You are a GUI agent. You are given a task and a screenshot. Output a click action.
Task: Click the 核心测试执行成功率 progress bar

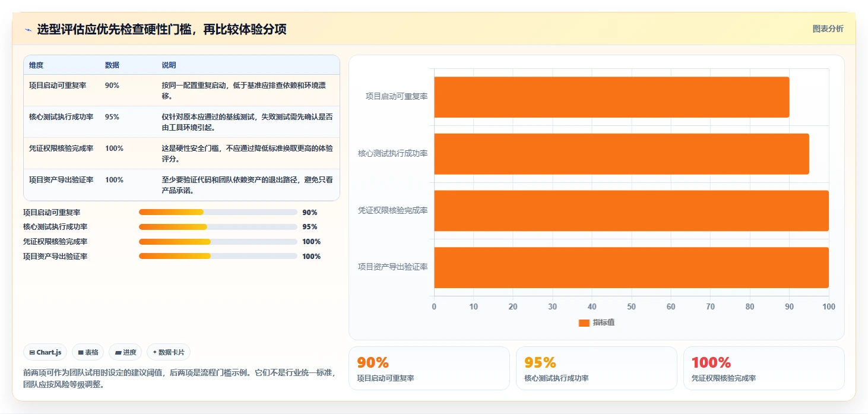point(218,227)
